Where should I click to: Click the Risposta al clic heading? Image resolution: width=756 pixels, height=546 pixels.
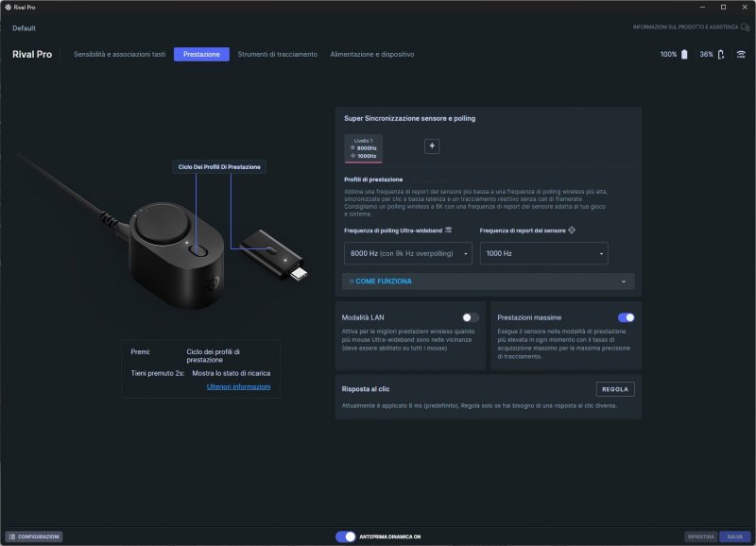point(366,389)
